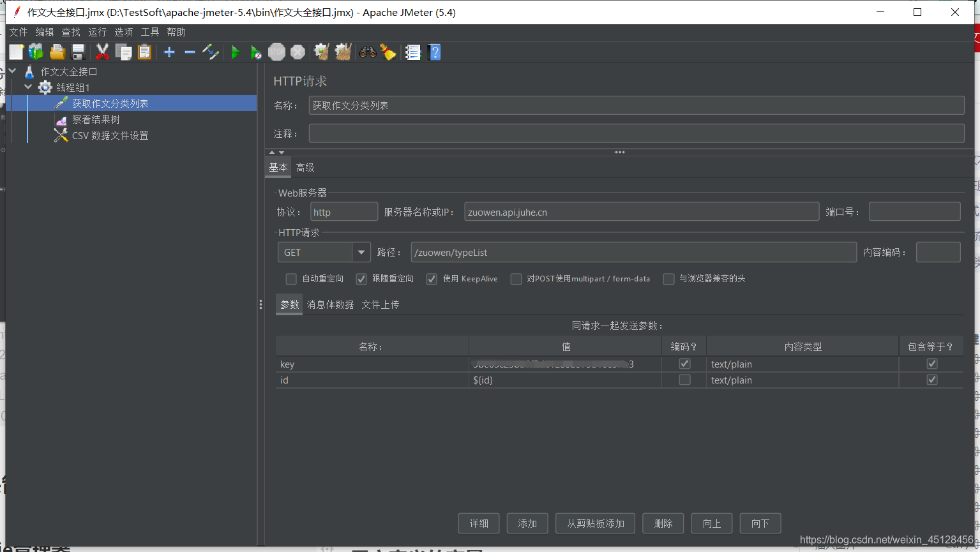Toggle 自动重定向 checkbox

tap(291, 279)
